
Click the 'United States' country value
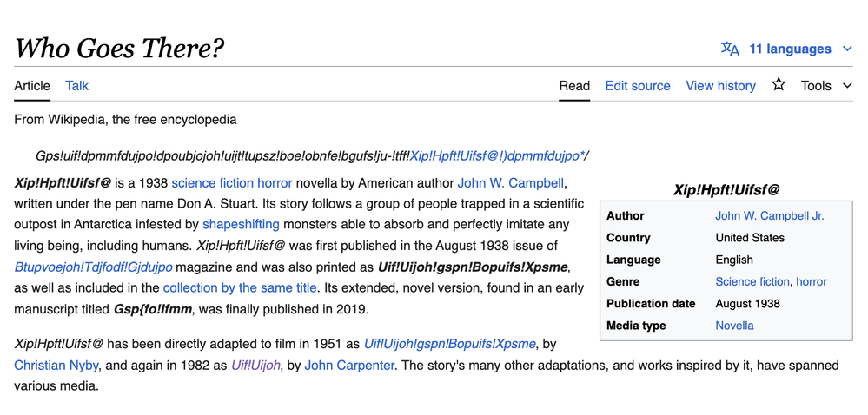pos(750,238)
